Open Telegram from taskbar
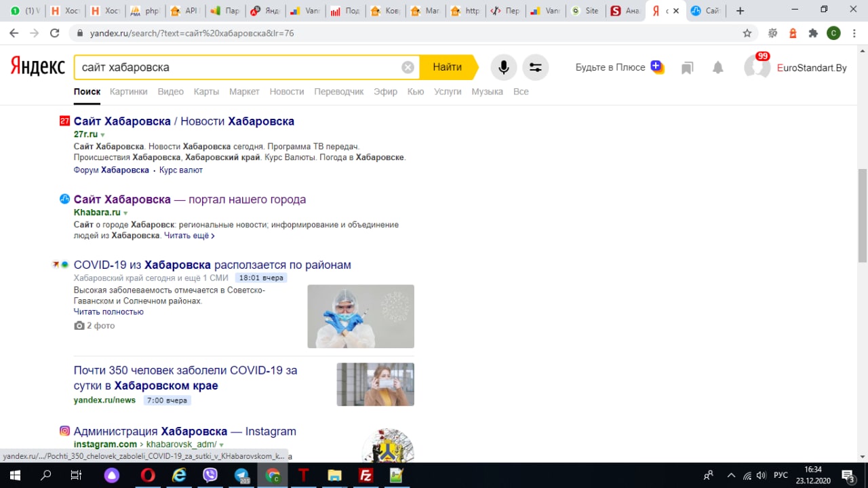 point(242,475)
